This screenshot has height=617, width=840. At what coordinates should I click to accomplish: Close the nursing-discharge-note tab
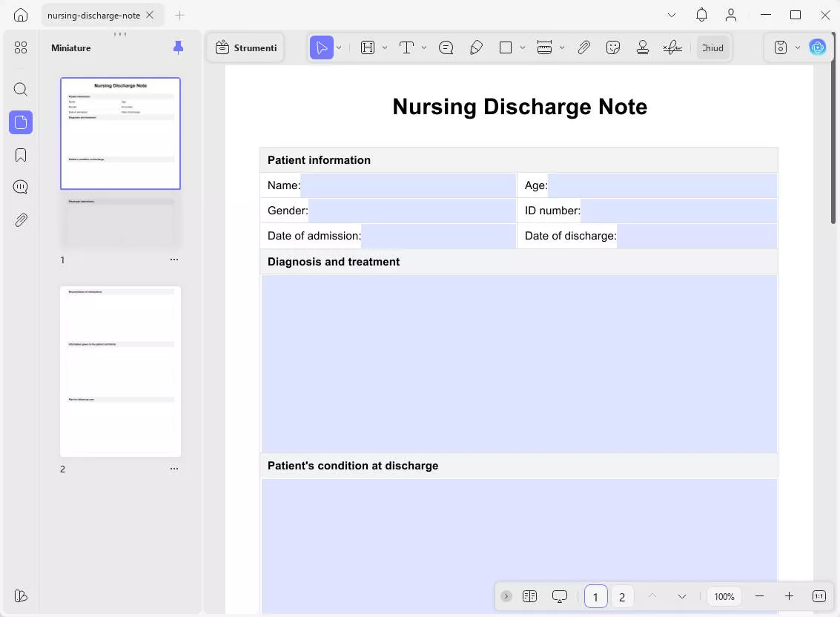[x=150, y=15]
